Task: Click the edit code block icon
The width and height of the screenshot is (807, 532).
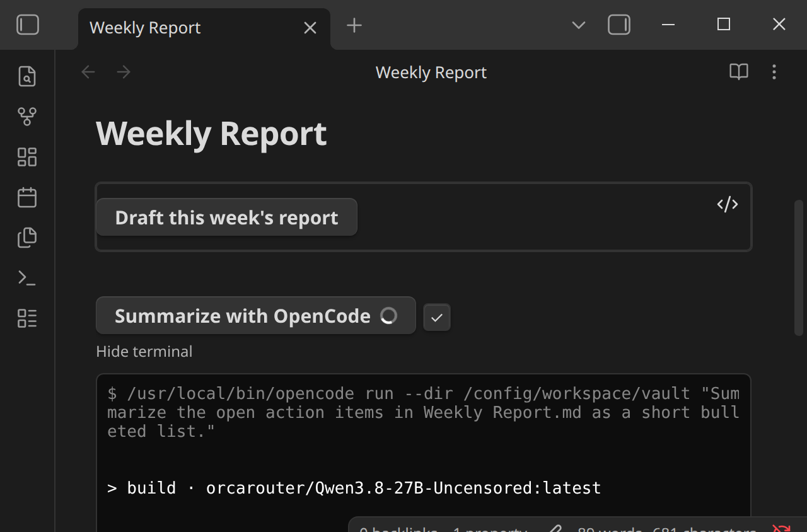Action: (x=728, y=204)
